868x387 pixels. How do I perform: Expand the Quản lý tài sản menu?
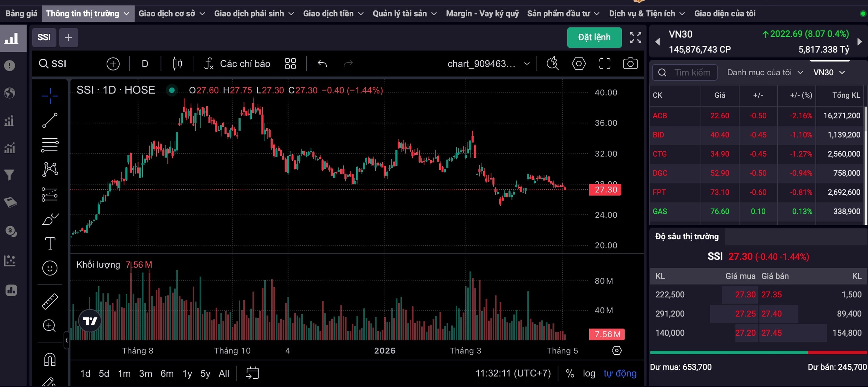tap(404, 14)
